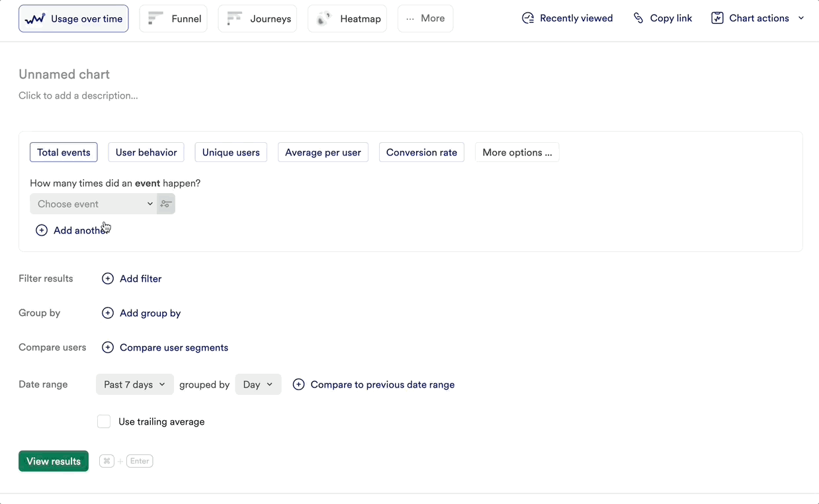Click the Recently viewed clock icon
This screenshot has width=819, height=504.
(x=527, y=18)
